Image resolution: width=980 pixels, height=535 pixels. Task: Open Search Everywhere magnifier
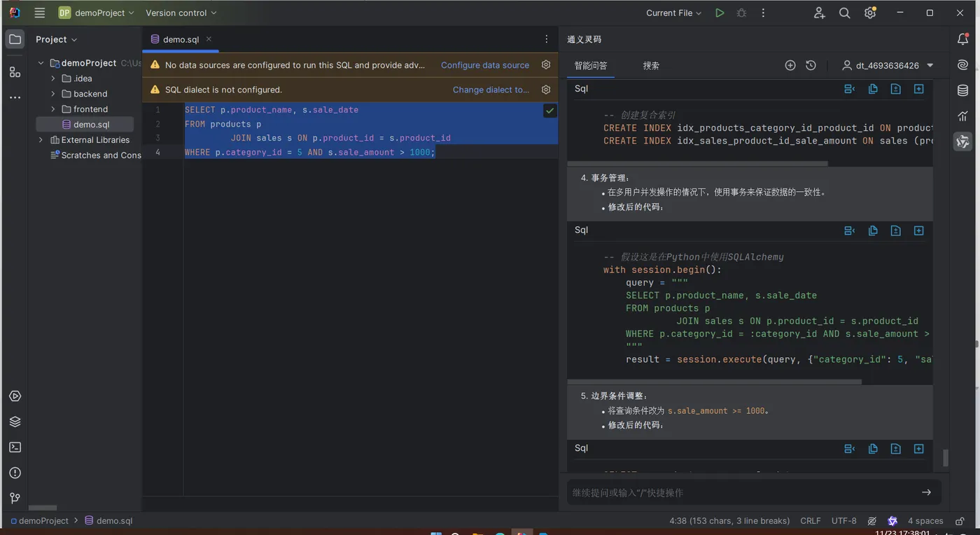click(845, 13)
